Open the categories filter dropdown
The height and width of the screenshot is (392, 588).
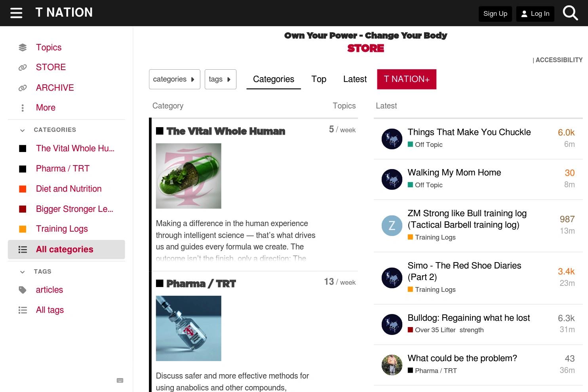click(175, 79)
